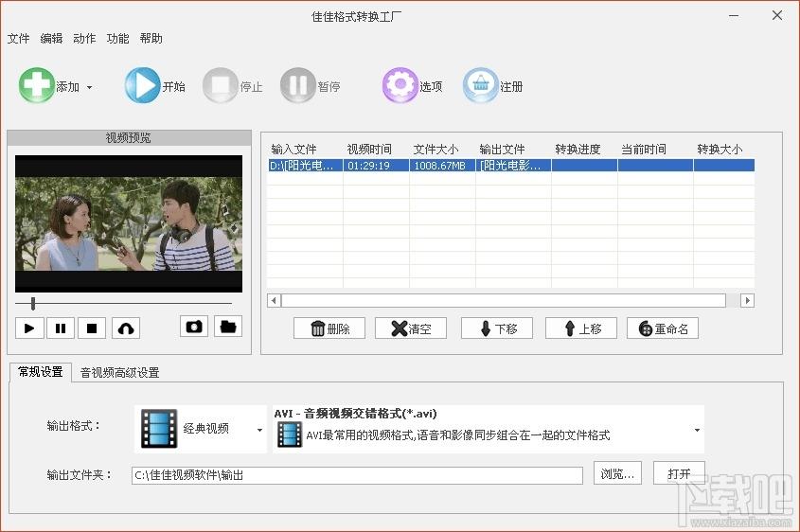This screenshot has width=800, height=532.
Task: Move file down with 下移 button
Action: point(497,328)
